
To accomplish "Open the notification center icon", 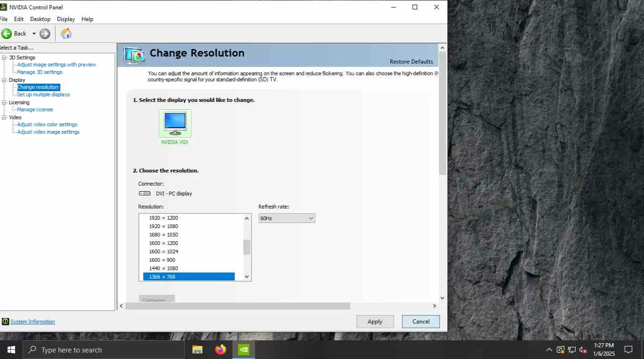I will click(629, 350).
